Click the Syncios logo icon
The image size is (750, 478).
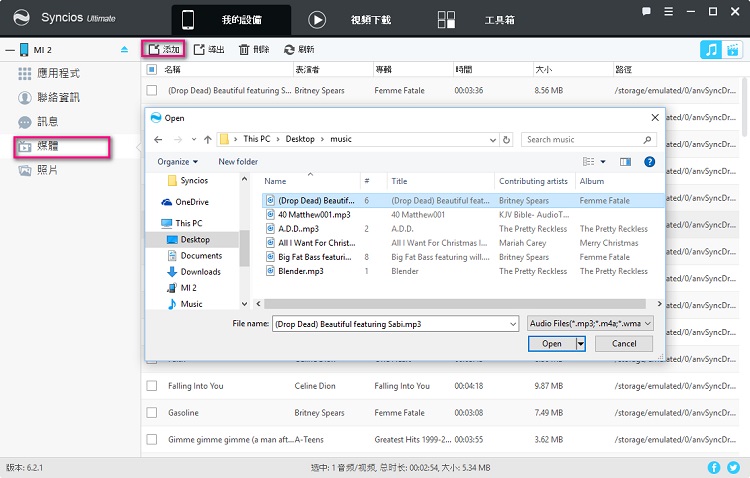21,18
